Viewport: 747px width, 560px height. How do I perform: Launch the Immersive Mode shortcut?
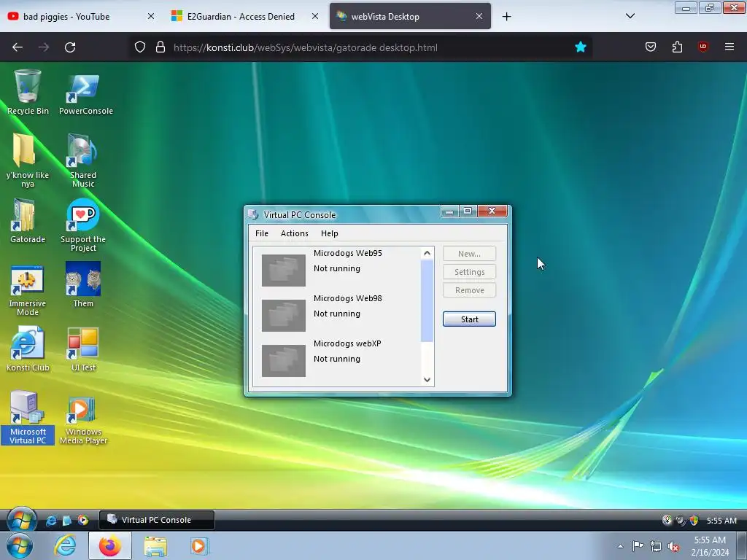[x=28, y=289]
